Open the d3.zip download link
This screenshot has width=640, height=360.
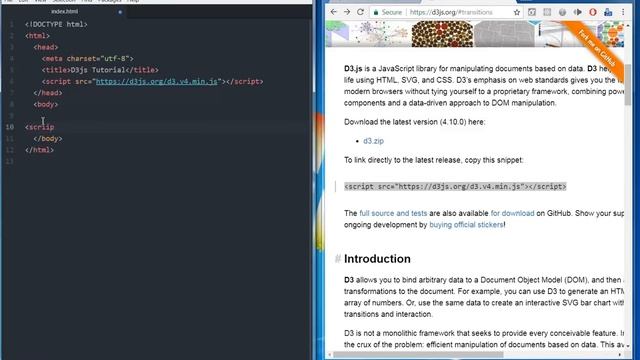[x=373, y=141]
